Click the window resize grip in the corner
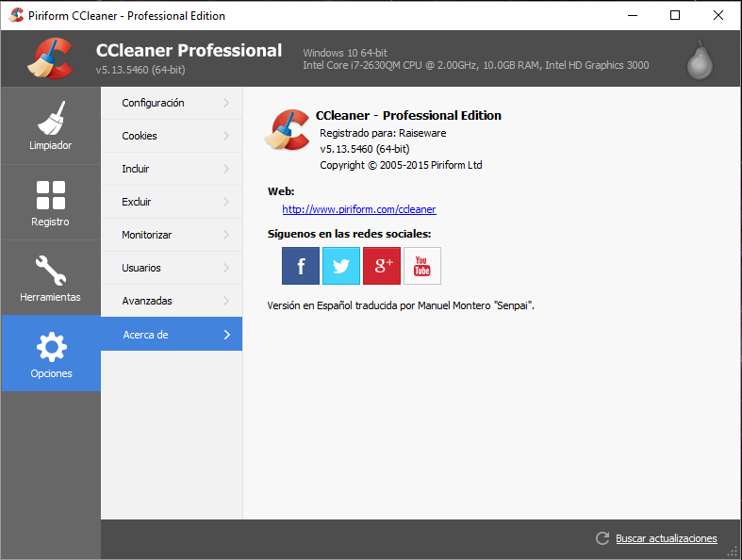The width and height of the screenshot is (742, 560). (732, 552)
